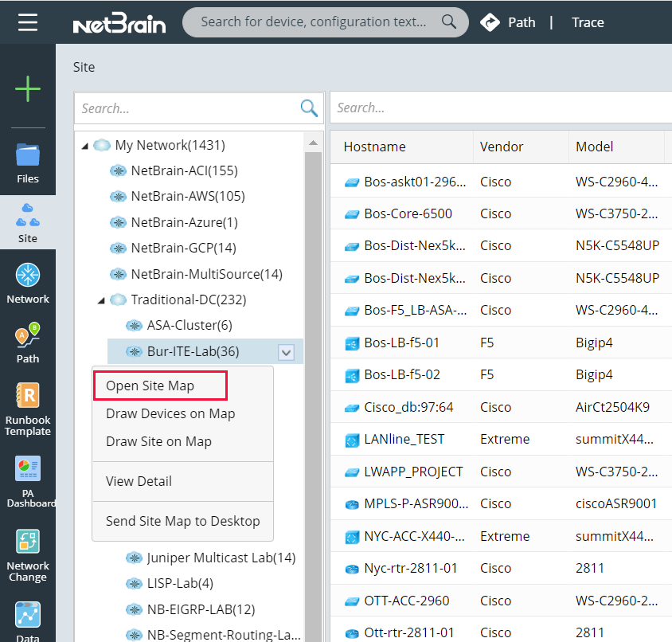
Task: Switch to Trace in the top bar
Action: coord(588,22)
